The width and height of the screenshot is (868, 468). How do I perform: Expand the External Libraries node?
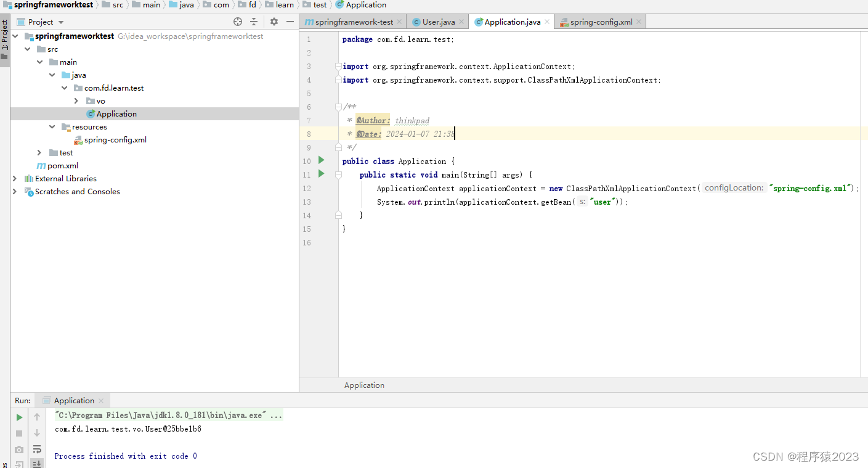14,178
